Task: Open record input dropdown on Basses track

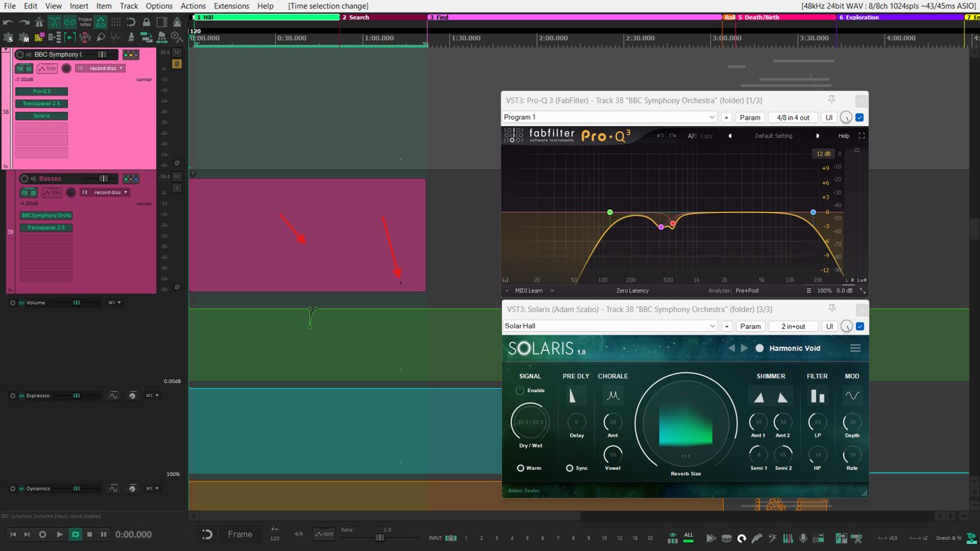Action: (104, 193)
